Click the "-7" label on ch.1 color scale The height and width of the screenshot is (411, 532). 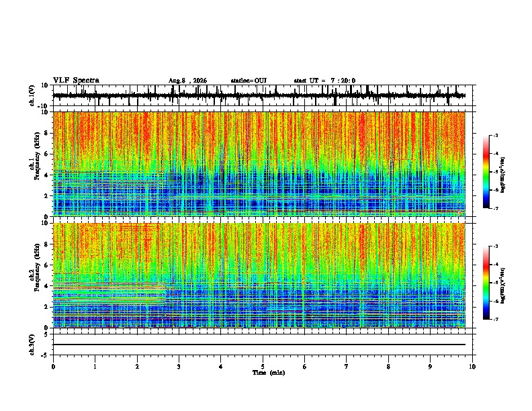click(495, 208)
